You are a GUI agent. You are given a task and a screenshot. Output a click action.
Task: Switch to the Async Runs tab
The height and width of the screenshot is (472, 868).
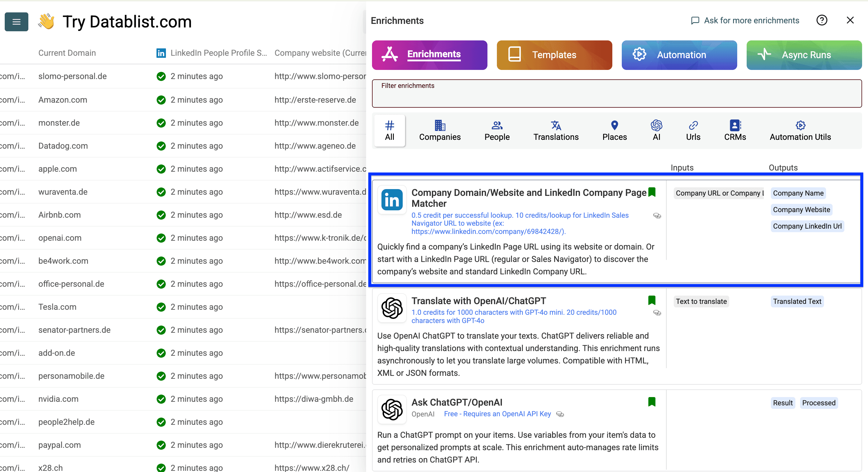point(804,55)
